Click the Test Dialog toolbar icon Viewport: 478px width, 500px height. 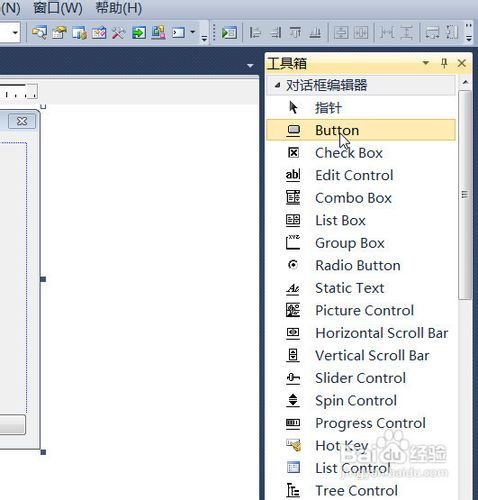(x=229, y=32)
